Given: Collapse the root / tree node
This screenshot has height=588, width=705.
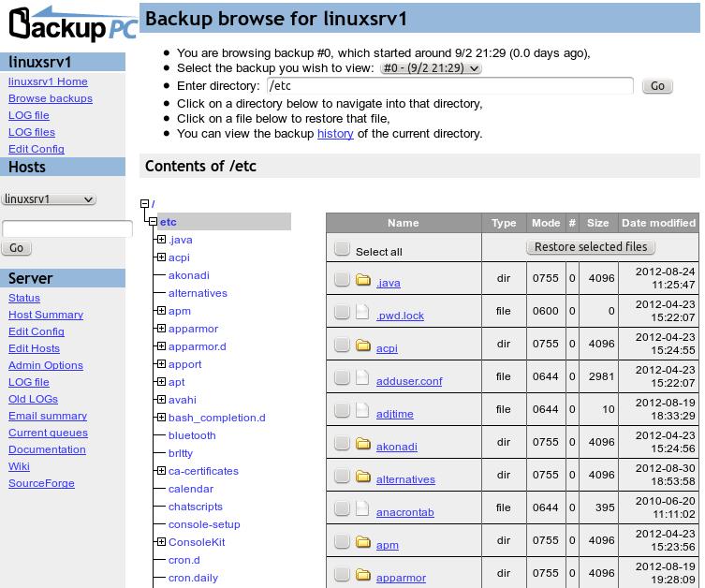Looking at the screenshot, I should coord(145,203).
